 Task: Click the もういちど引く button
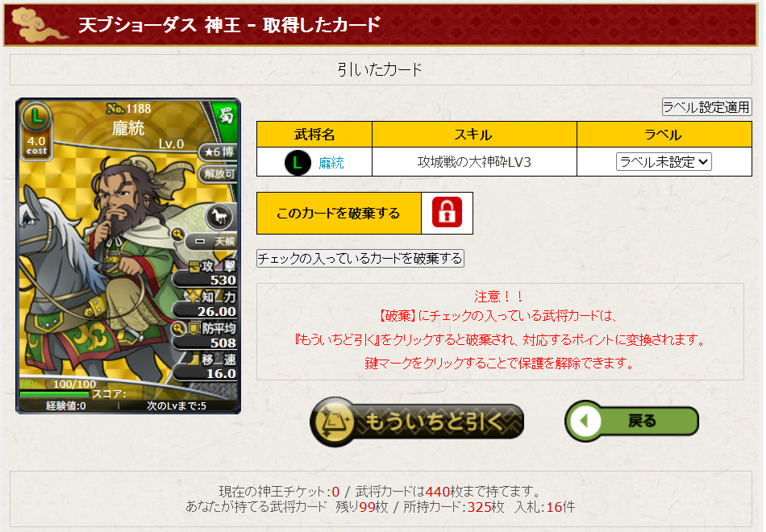417,422
